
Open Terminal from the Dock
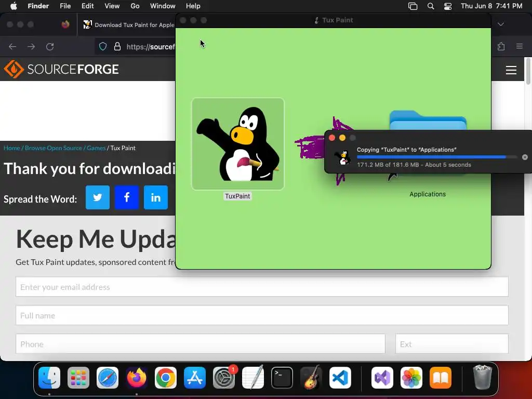(x=282, y=378)
